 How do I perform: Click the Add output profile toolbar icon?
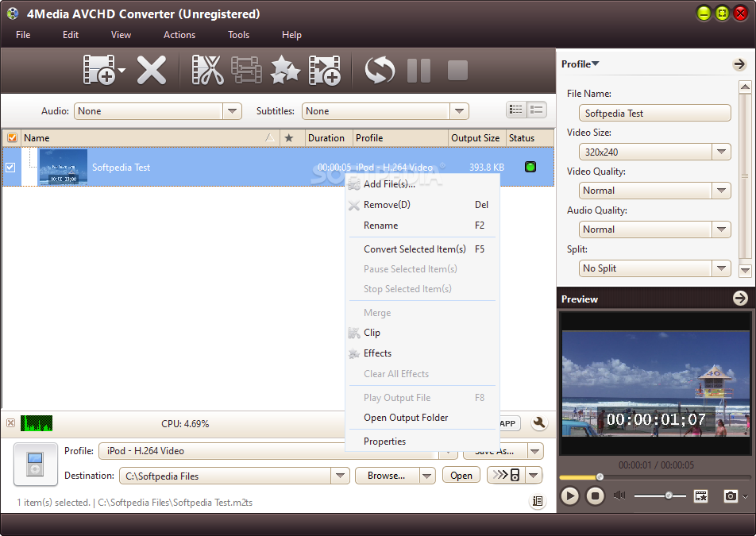[325, 71]
